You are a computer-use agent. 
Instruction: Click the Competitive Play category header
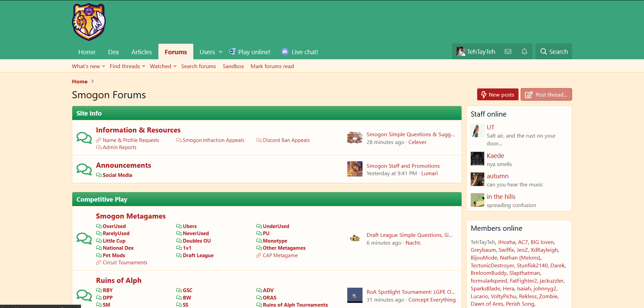(x=267, y=199)
